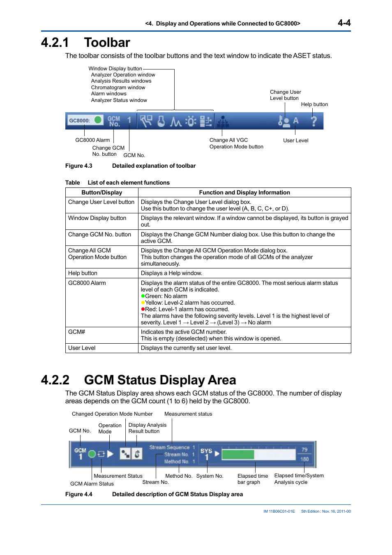The height and width of the screenshot is (555, 392).
Task: Click the 5th Edition footer text
Action: [x=326, y=511]
